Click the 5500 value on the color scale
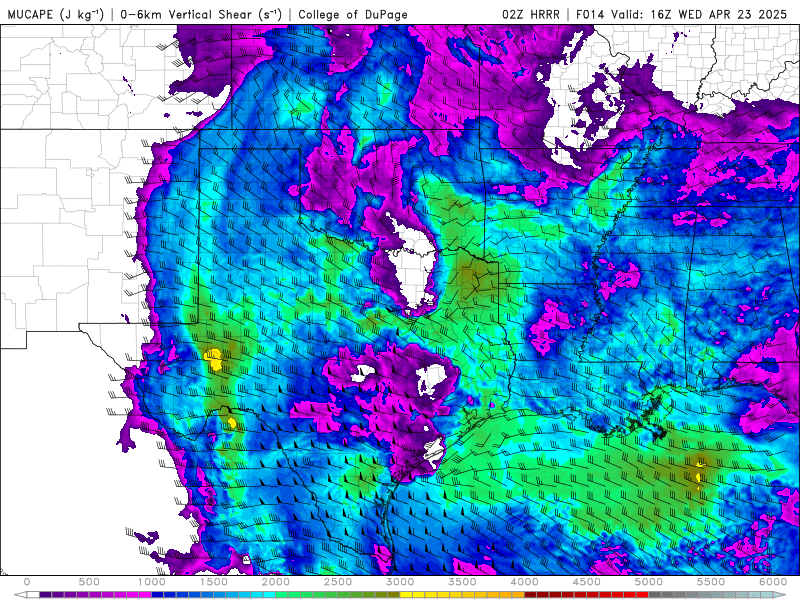This screenshot has height=600, width=800. click(x=711, y=582)
